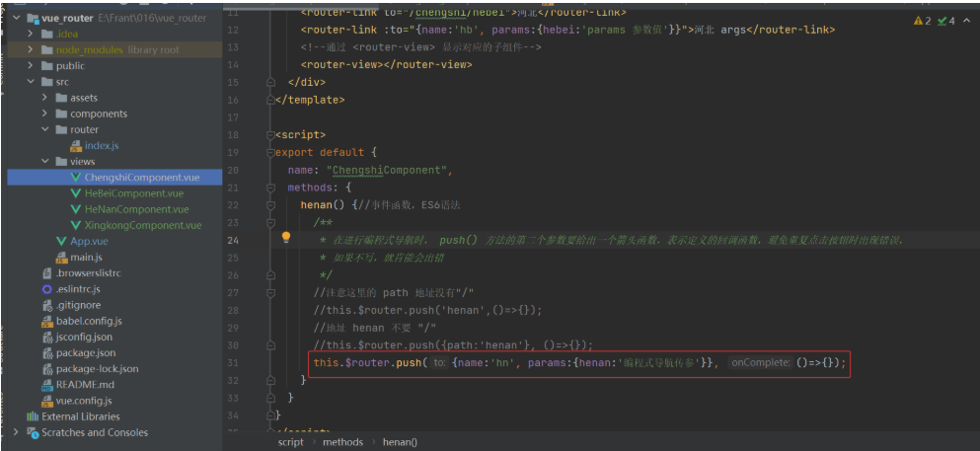The image size is (980, 451).
Task: Click the 'to:' parameter hint
Action: click(440, 362)
